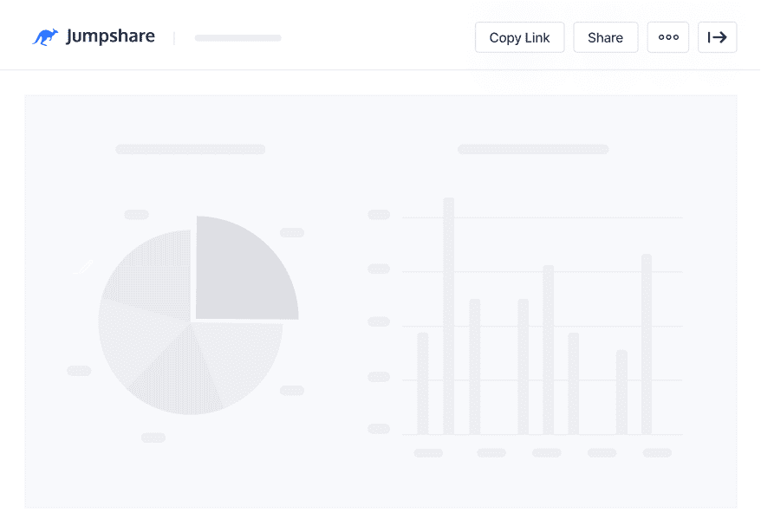Click the first x-axis label under bars
Screen dimensions: 761x532
click(x=428, y=452)
